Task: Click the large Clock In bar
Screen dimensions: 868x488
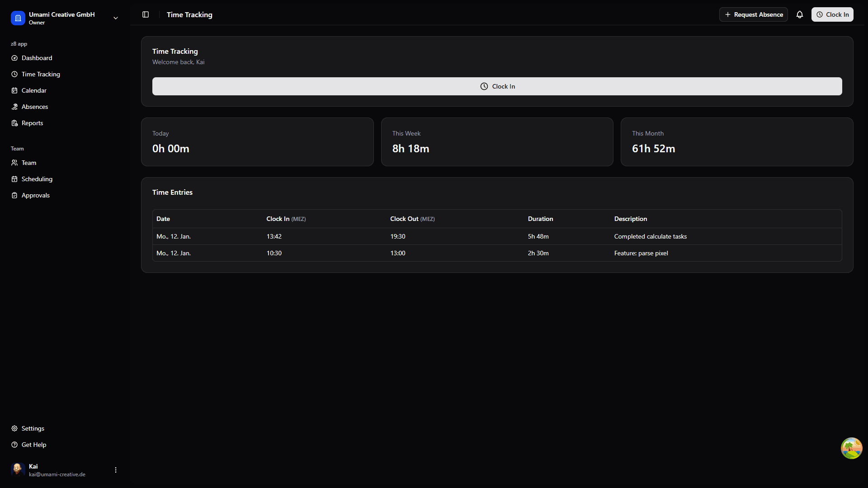Action: coord(497,86)
